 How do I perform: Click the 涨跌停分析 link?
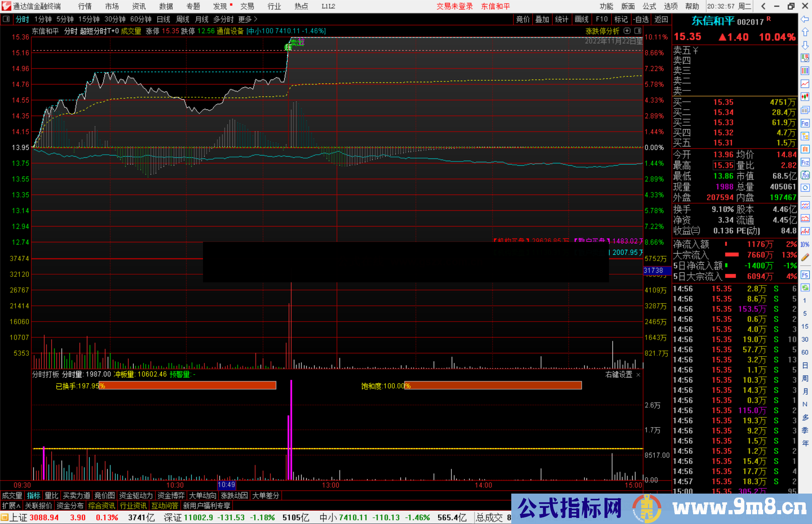click(x=602, y=31)
